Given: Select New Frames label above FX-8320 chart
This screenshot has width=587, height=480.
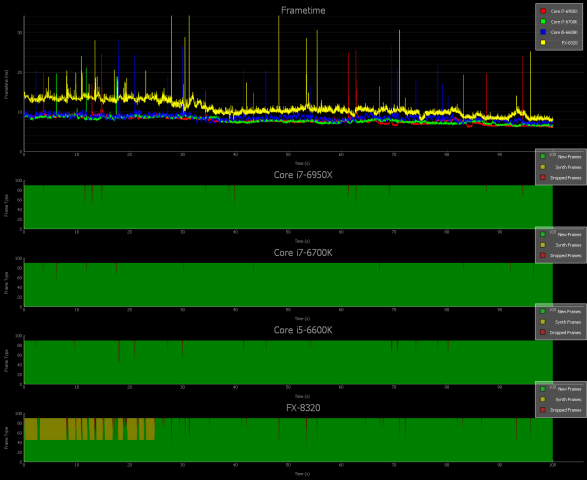Looking at the screenshot, I should [569, 389].
